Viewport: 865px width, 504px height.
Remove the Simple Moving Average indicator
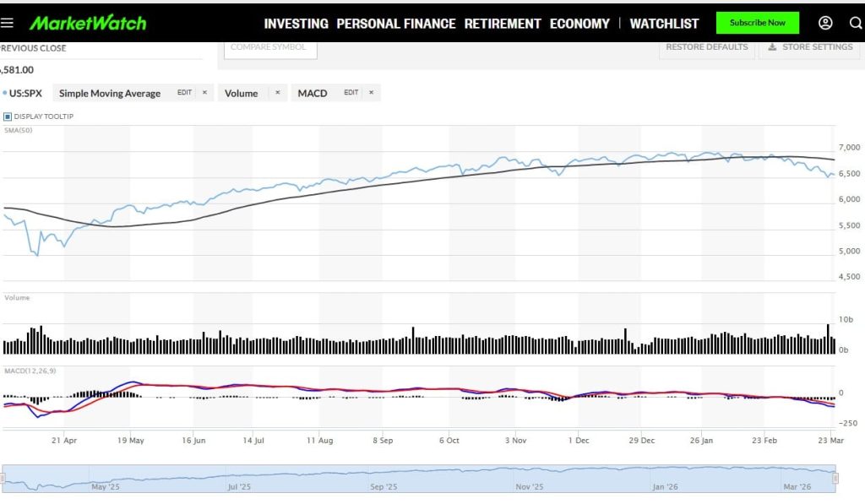pyautogui.click(x=204, y=93)
